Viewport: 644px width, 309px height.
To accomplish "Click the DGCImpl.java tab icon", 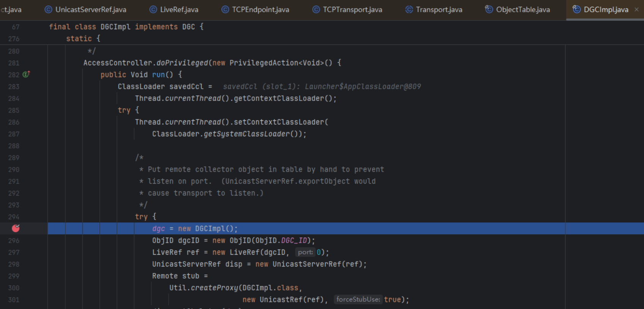I will [576, 9].
